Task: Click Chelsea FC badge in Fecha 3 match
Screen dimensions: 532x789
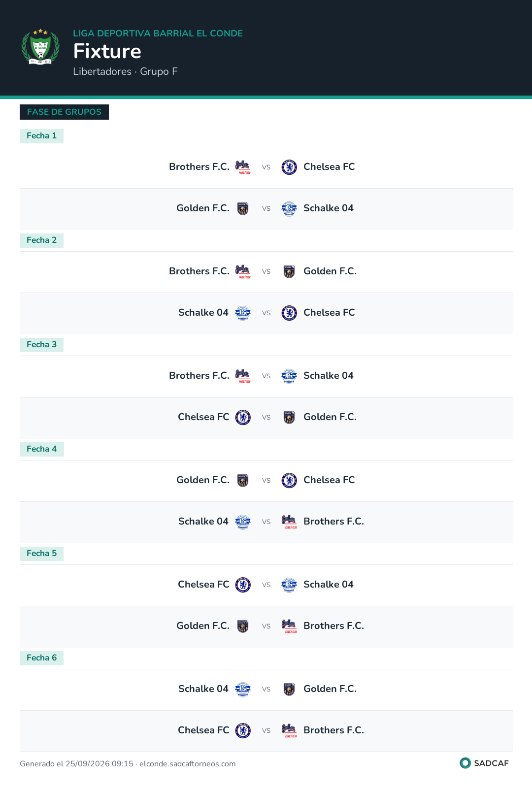Action: coord(243,418)
